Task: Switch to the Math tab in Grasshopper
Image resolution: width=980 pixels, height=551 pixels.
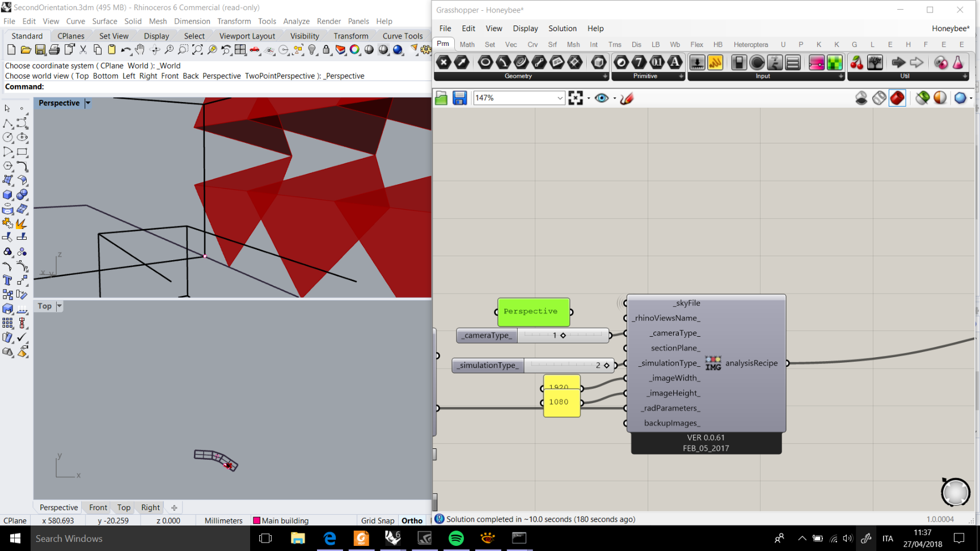Action: pos(467,44)
